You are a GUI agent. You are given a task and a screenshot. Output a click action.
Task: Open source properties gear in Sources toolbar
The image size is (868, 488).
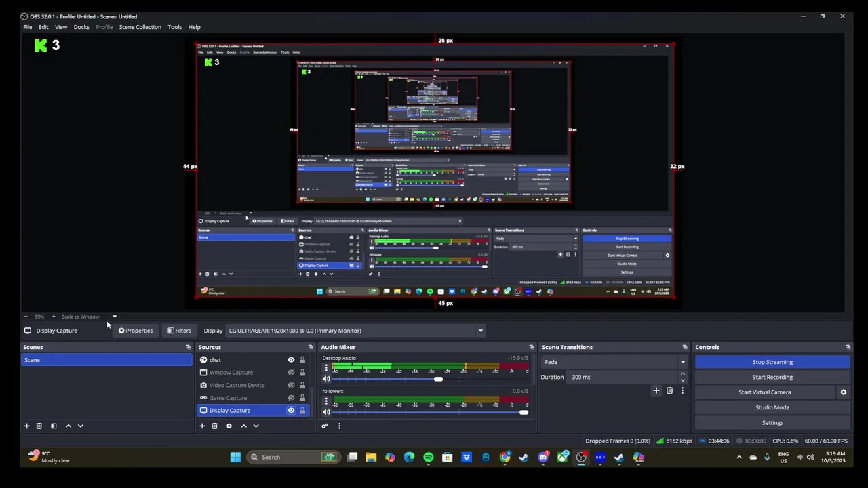[x=229, y=426]
